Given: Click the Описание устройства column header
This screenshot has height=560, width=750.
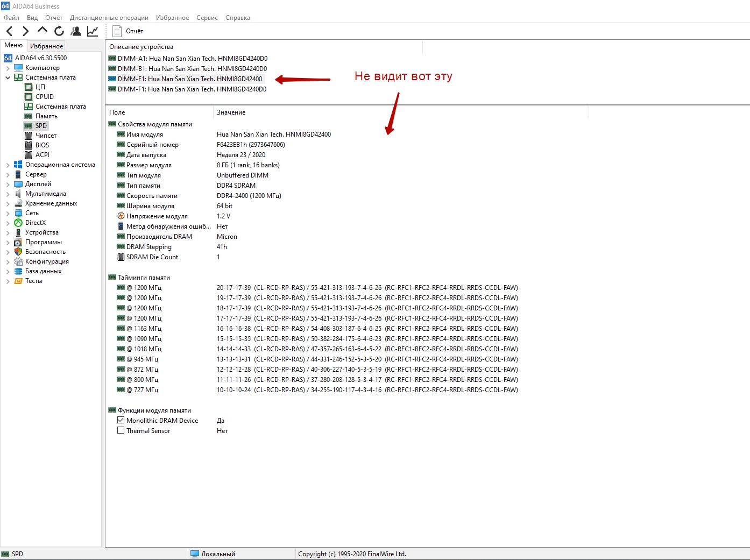Looking at the screenshot, I should [x=264, y=47].
